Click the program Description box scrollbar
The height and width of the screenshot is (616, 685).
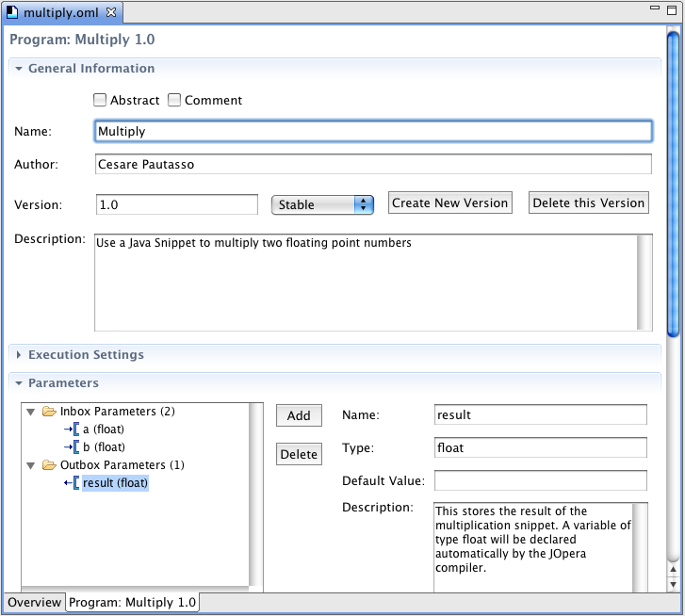click(x=644, y=283)
